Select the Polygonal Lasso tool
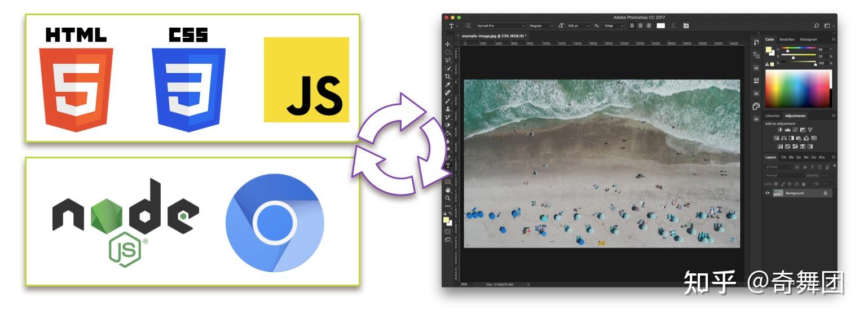This screenshot has height=319, width=868. (x=448, y=60)
